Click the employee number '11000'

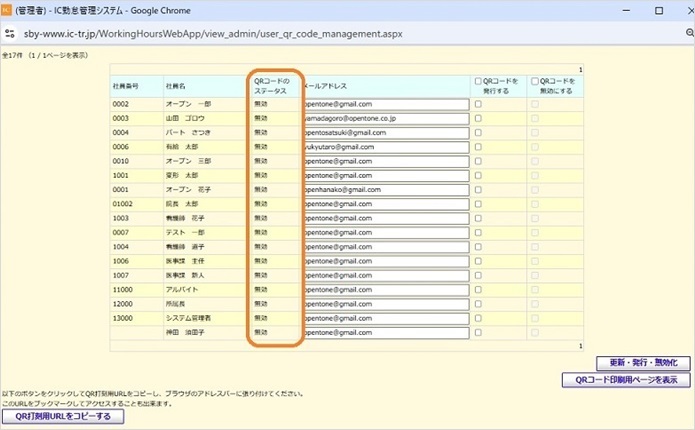(123, 289)
